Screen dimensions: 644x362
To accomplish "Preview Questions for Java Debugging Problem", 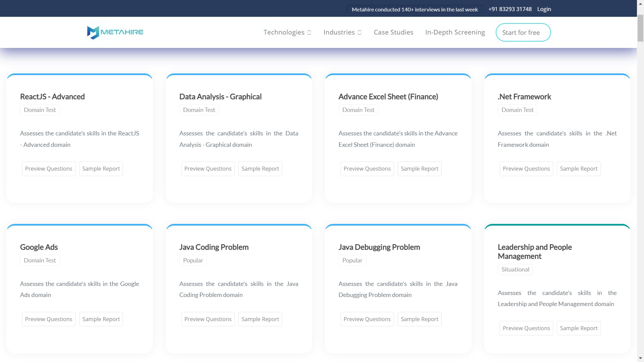I will click(x=367, y=319).
